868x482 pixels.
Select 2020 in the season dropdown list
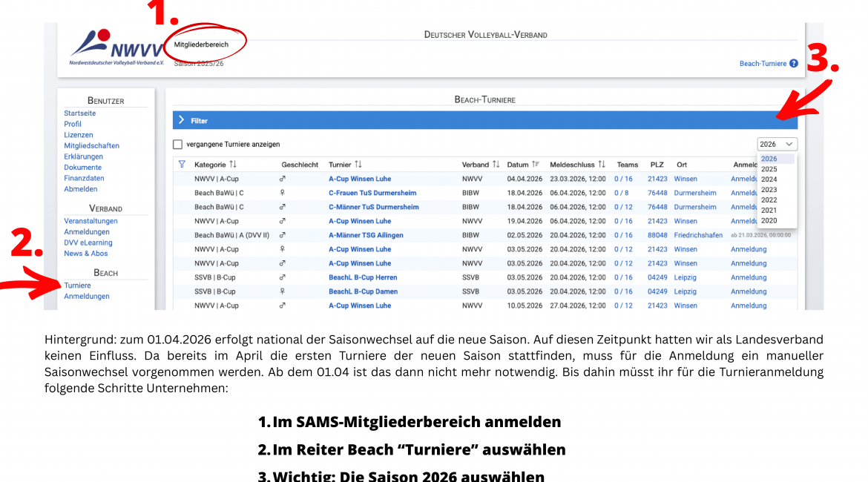click(769, 220)
